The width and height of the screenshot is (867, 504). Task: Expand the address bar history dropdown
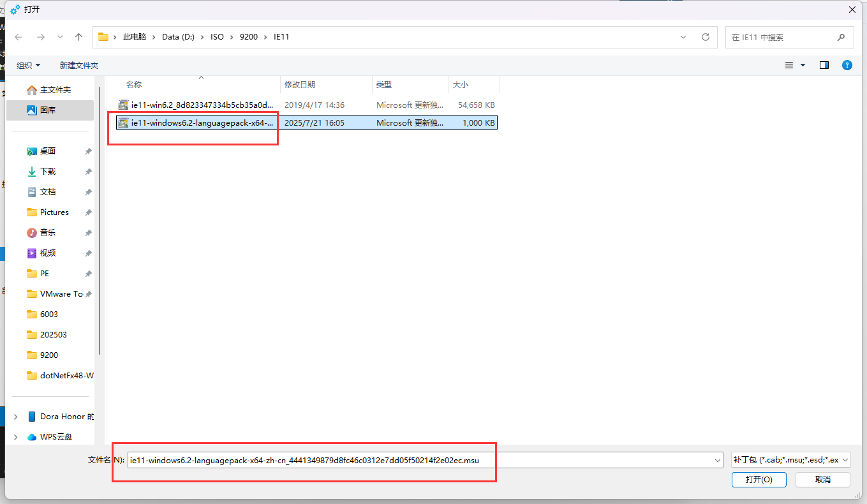tap(683, 37)
